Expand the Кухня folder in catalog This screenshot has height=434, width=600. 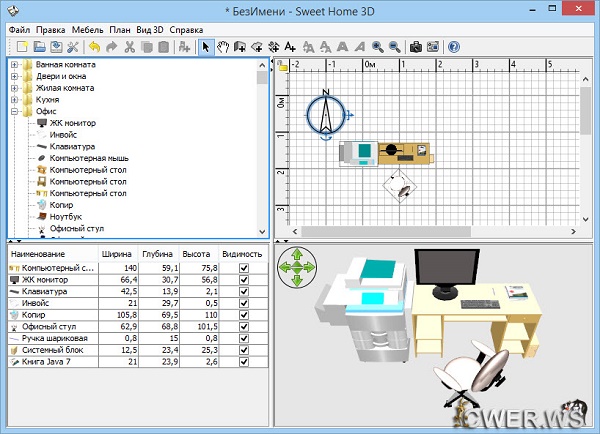point(14,101)
